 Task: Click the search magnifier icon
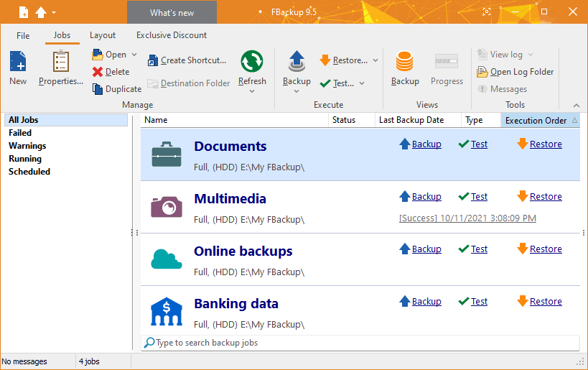point(149,343)
